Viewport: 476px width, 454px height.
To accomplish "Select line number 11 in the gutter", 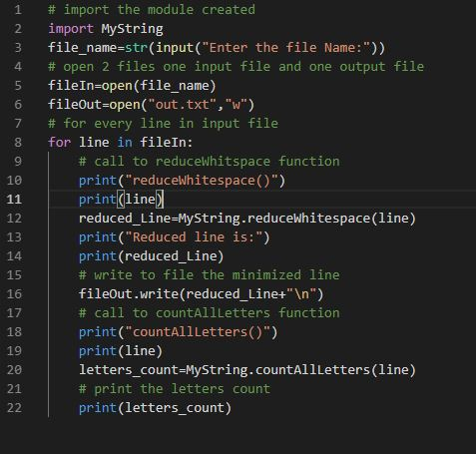I will (14, 200).
